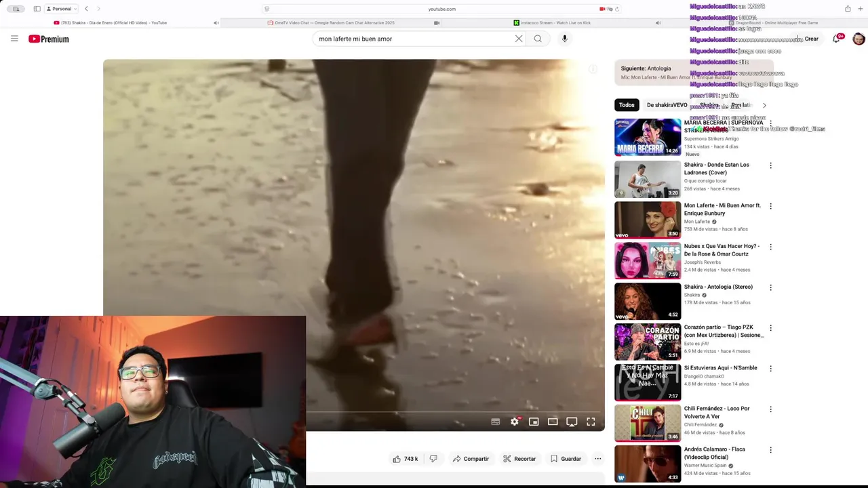The height and width of the screenshot is (488, 868).
Task: Open 'Si Estuvieras Aqui - N'Samble' title
Action: tap(720, 368)
